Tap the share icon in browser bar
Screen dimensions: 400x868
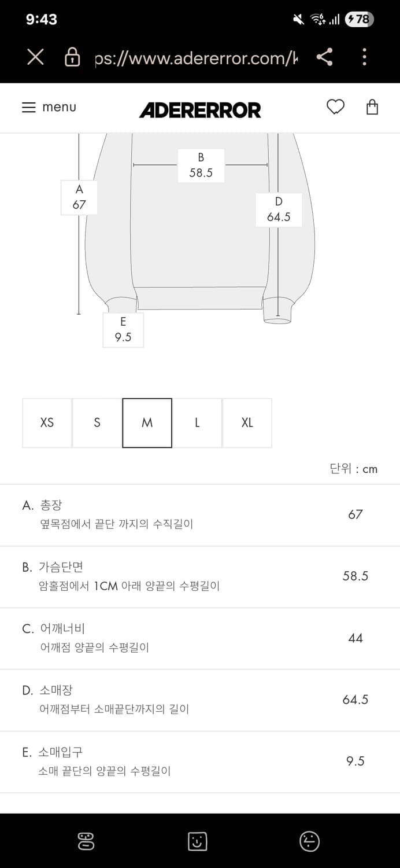point(325,57)
